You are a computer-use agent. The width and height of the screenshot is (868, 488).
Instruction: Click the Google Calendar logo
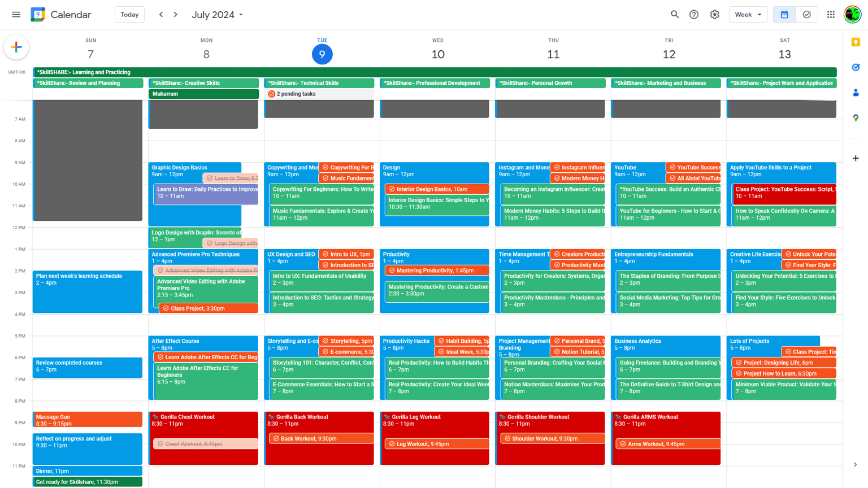[x=38, y=15]
